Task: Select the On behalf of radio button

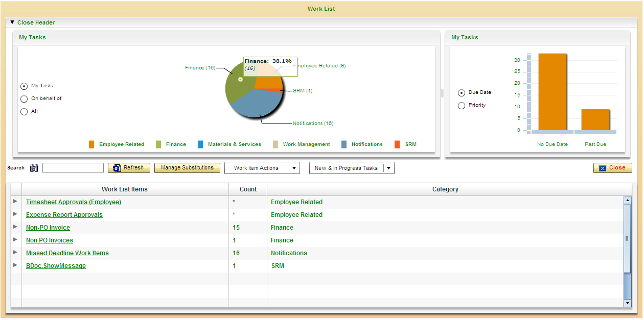Action: pos(24,99)
